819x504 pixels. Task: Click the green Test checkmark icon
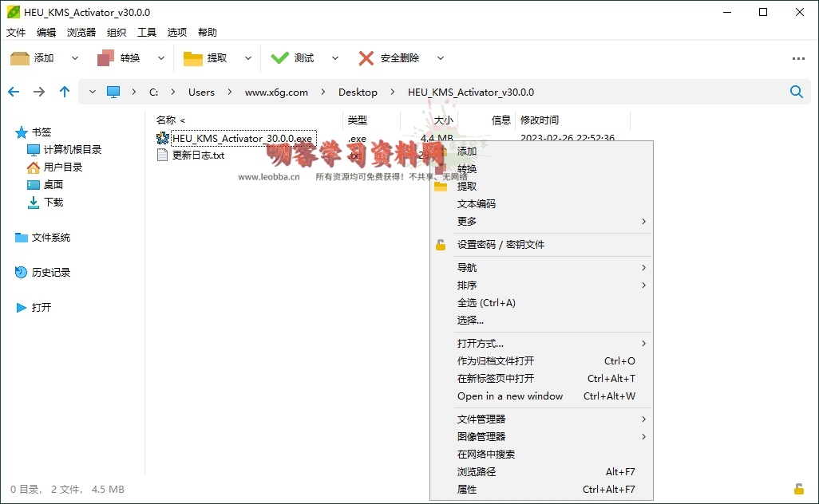[x=279, y=58]
